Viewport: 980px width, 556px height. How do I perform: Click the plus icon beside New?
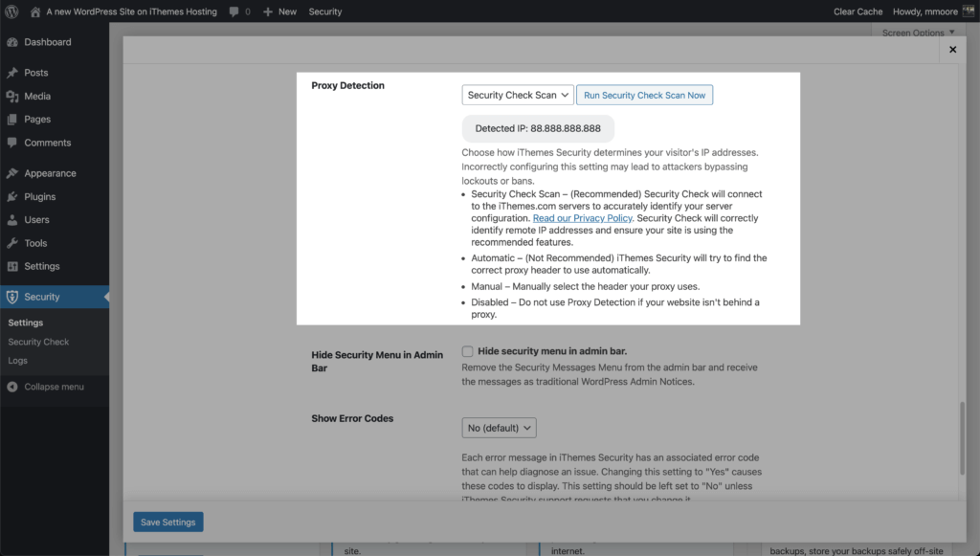coord(268,11)
